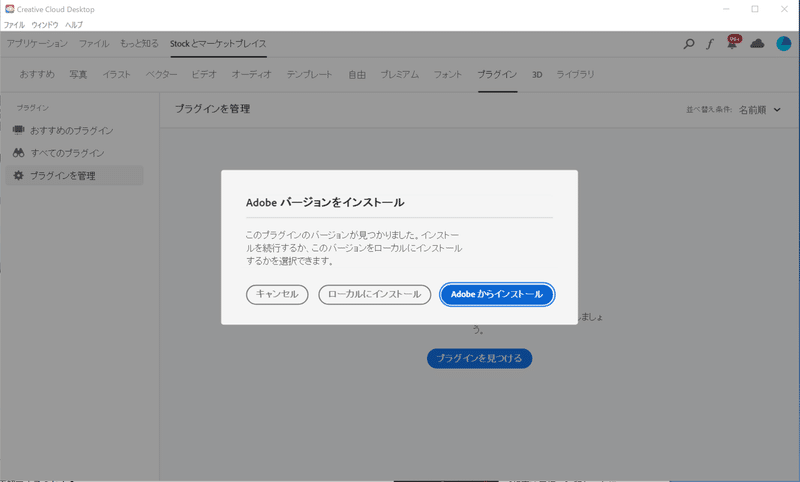Select the 写真 category tab
The image size is (800, 482).
click(x=78, y=74)
